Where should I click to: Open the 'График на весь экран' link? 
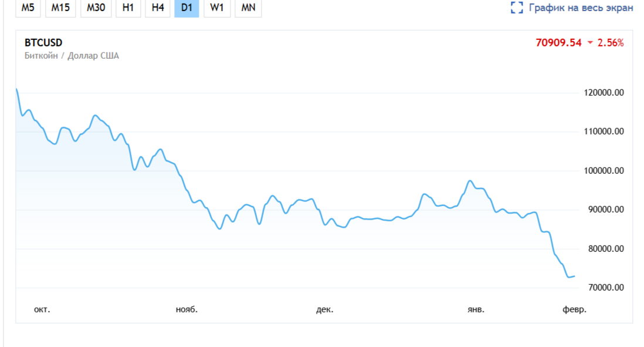581,8
